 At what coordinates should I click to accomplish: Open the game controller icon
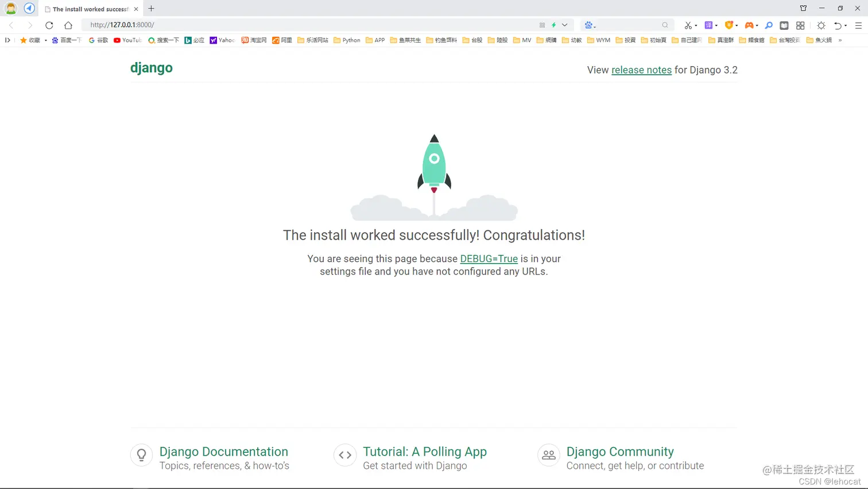(x=749, y=25)
